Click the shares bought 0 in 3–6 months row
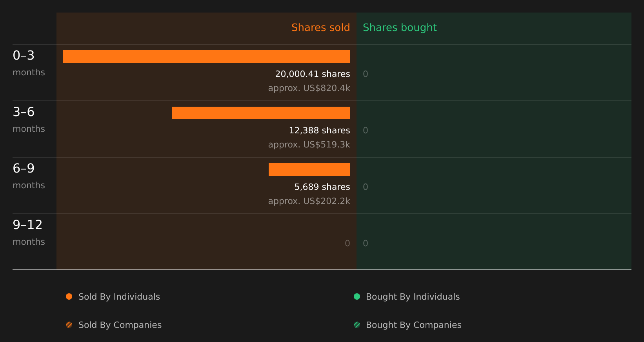This screenshot has width=644, height=342. tap(366, 131)
